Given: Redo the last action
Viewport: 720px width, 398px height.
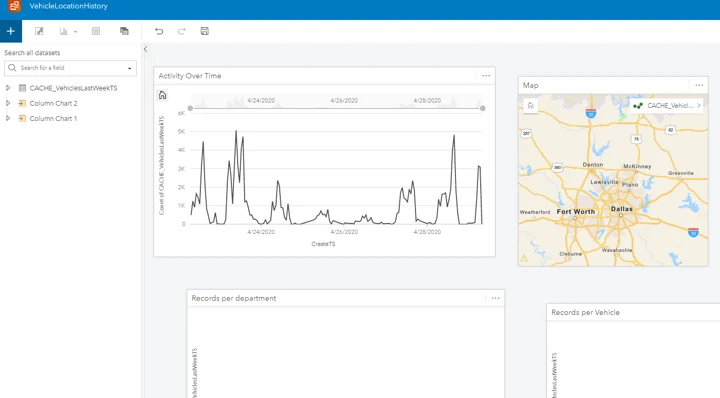Looking at the screenshot, I should [x=181, y=31].
